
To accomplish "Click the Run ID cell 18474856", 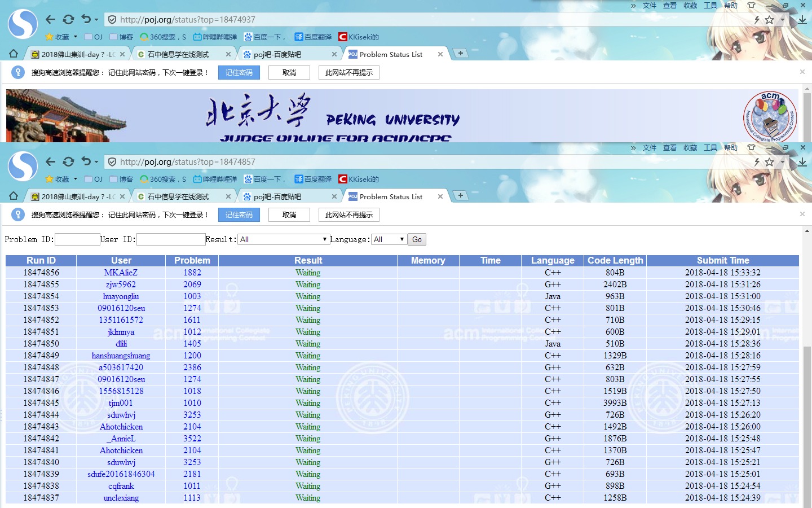I will click(x=41, y=273).
